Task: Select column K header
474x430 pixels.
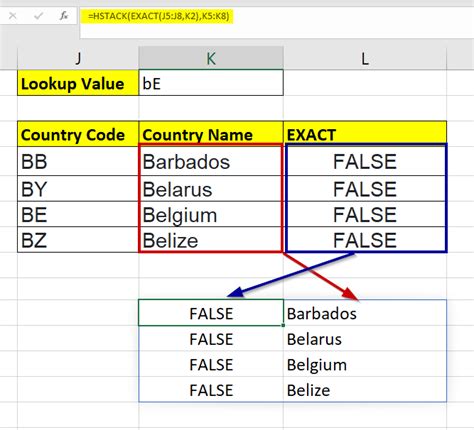Action: pos(211,59)
